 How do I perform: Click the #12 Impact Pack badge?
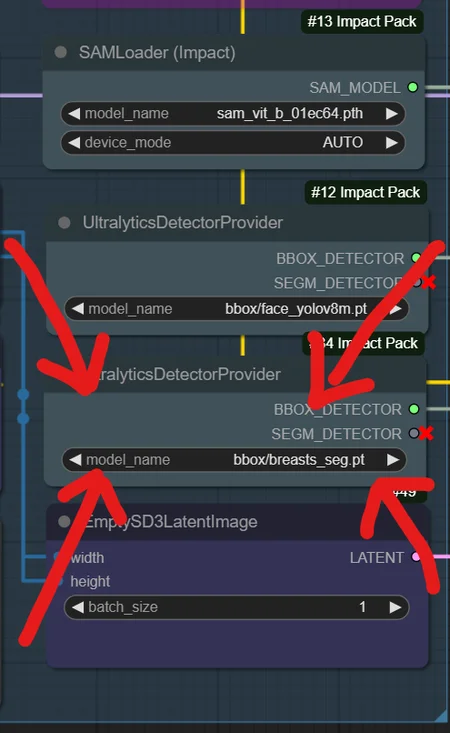[x=365, y=192]
